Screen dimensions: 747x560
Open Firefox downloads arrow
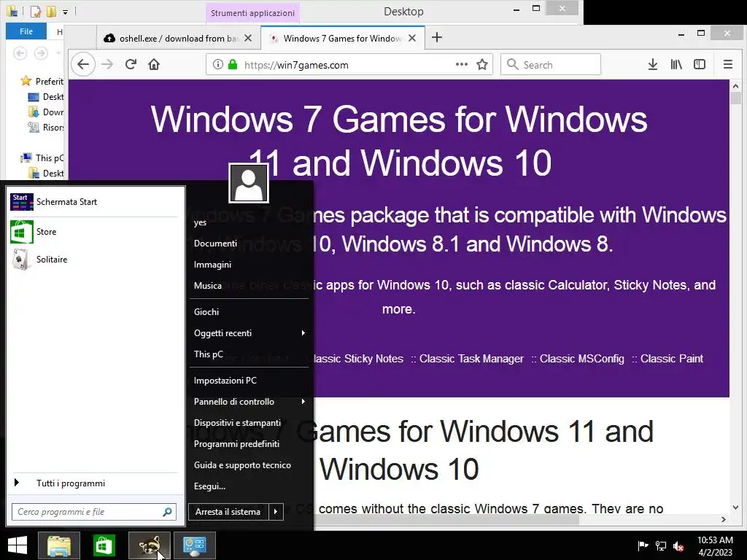pos(653,64)
